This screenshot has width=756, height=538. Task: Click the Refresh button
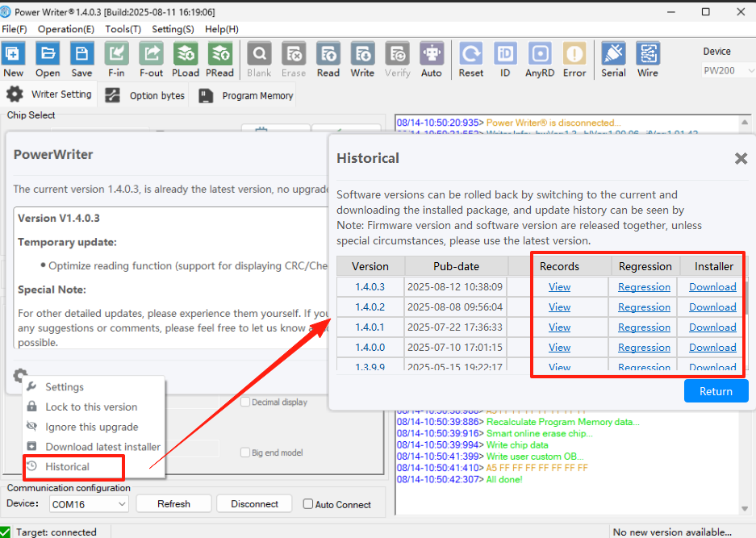click(173, 504)
